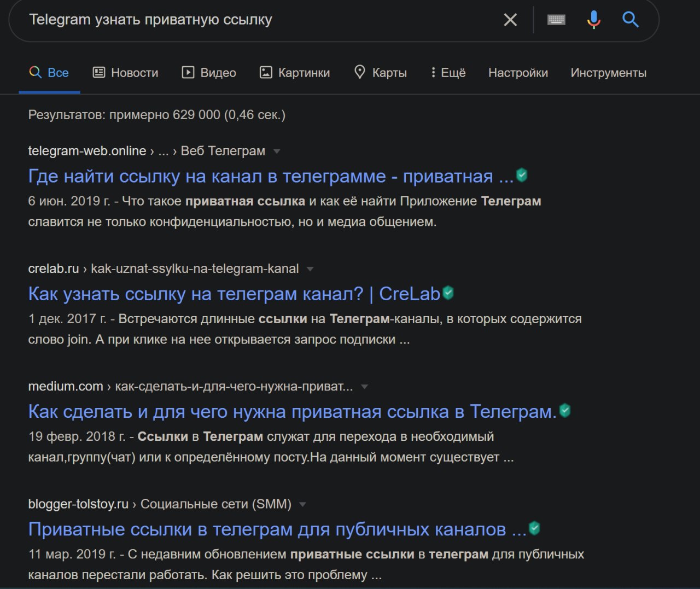Open Инструменты search tools
700x589 pixels.
pyautogui.click(x=608, y=73)
